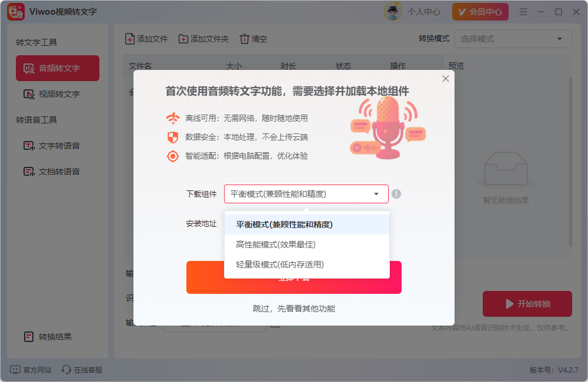Choose 轻量级模式(低内存适用) option

307,264
